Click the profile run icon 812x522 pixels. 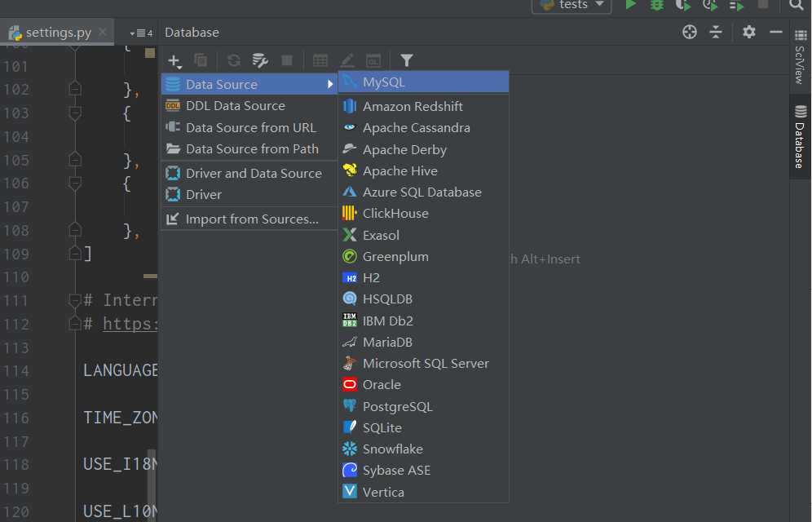pos(710,5)
